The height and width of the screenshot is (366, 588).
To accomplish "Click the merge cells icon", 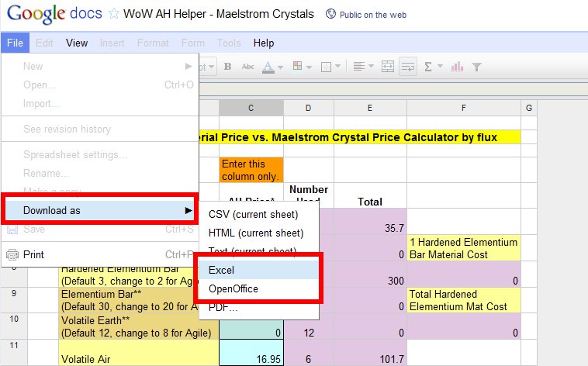I will [387, 67].
